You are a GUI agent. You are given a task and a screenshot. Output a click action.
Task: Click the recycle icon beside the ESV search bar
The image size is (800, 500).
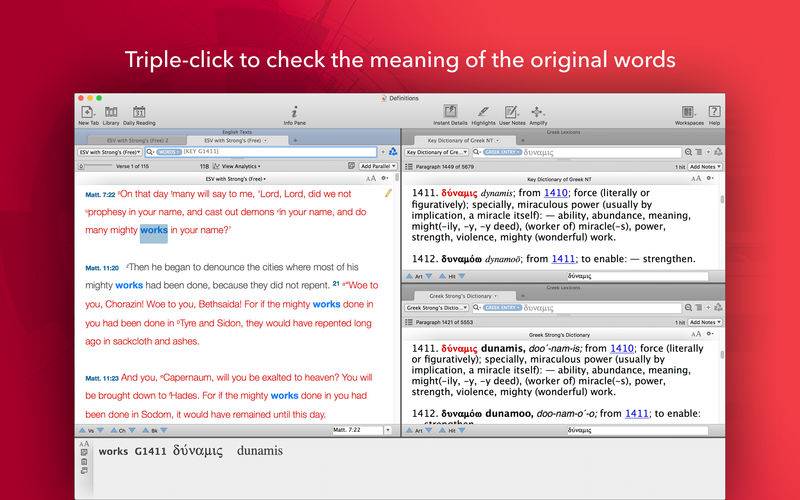[393, 152]
